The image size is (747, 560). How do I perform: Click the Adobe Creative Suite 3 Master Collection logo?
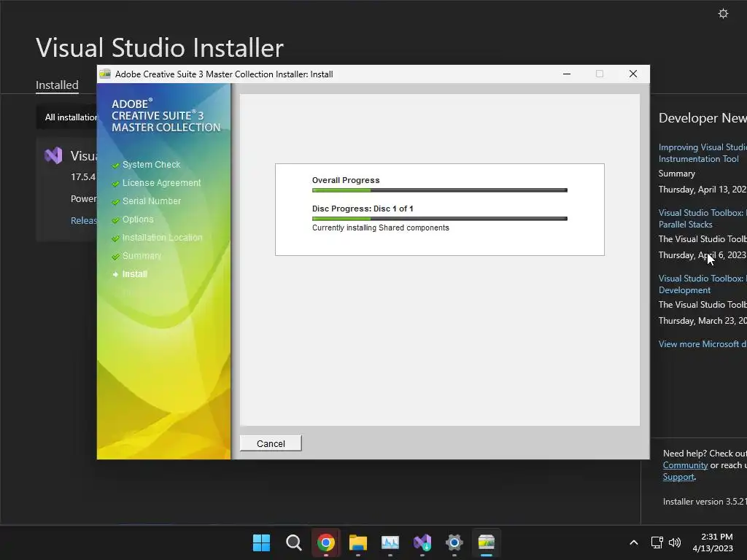coord(166,116)
